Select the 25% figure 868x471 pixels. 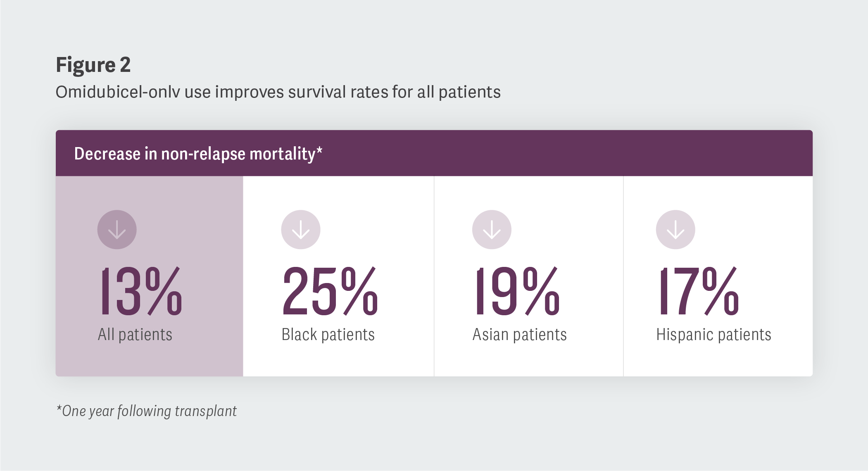(330, 291)
